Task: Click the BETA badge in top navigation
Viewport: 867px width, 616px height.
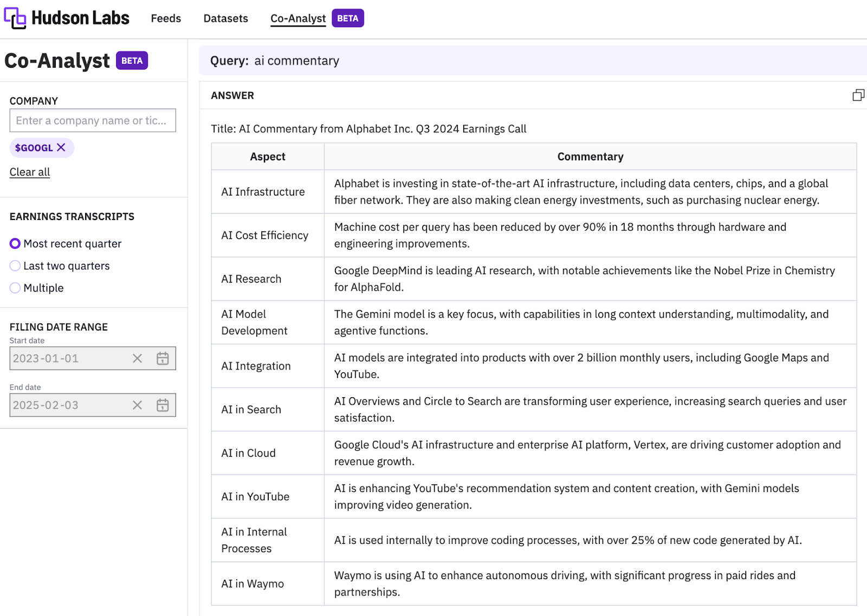Action: coord(347,18)
